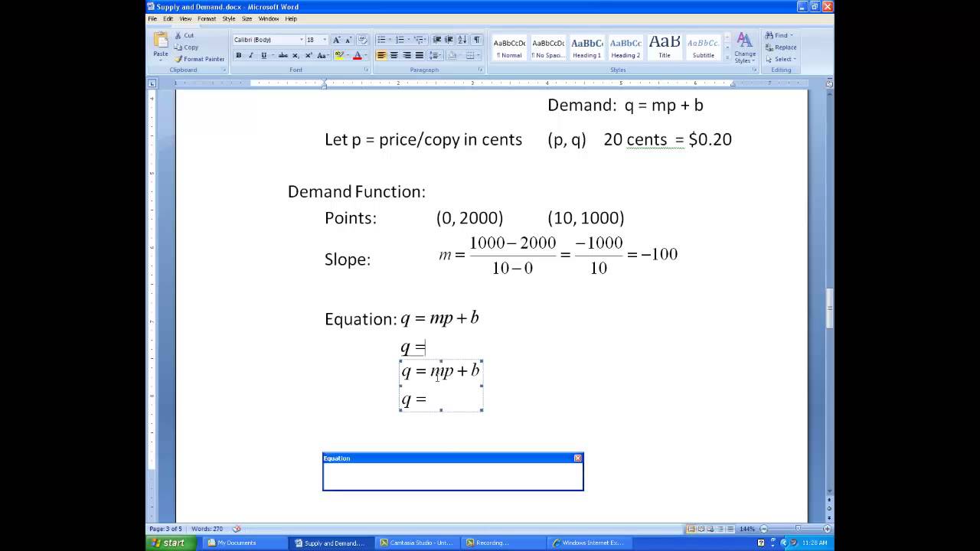The width and height of the screenshot is (980, 551).
Task: Expand the styles gallery More arrow
Action: pos(727,57)
